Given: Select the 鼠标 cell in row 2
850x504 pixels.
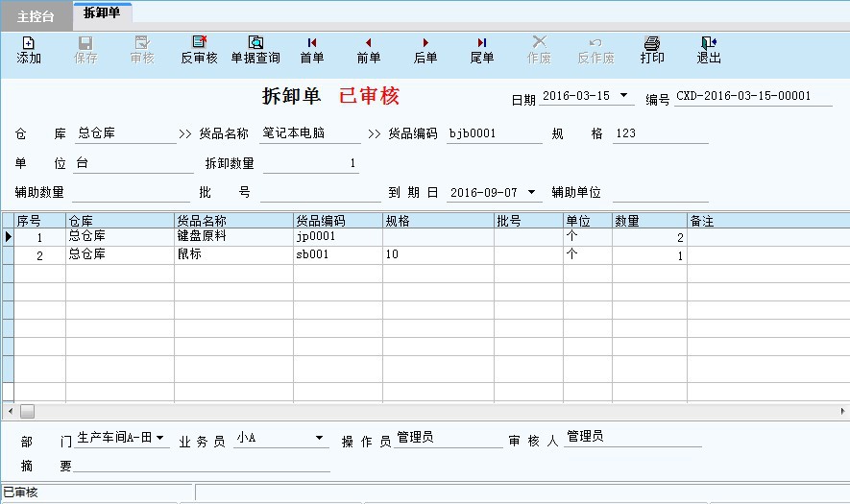Looking at the screenshot, I should tap(233, 255).
